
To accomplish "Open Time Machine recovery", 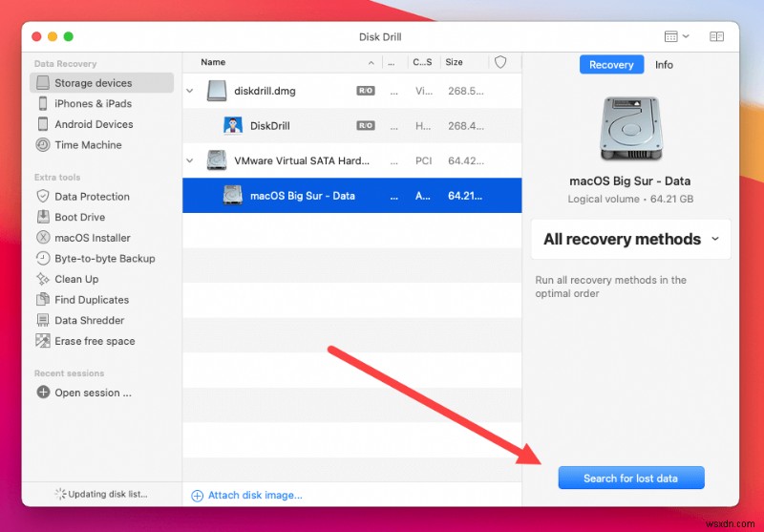I will (x=88, y=144).
